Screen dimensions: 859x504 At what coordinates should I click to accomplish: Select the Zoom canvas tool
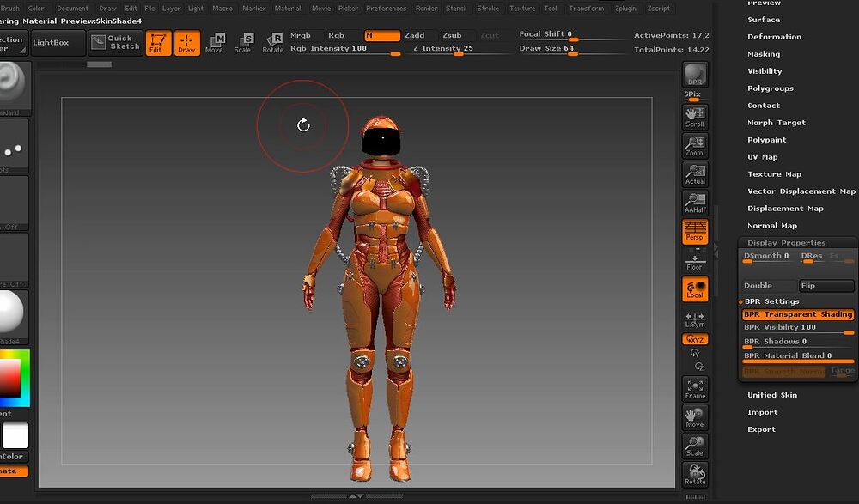tap(695, 146)
